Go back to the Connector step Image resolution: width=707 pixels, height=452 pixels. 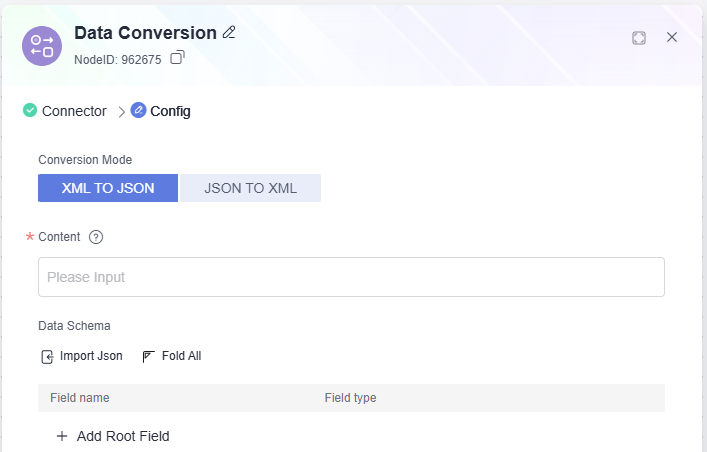click(x=74, y=111)
